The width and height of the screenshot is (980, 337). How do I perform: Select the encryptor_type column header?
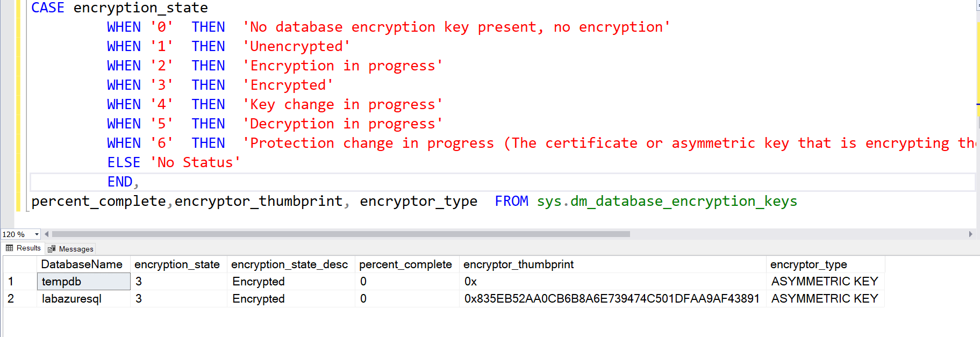point(809,264)
